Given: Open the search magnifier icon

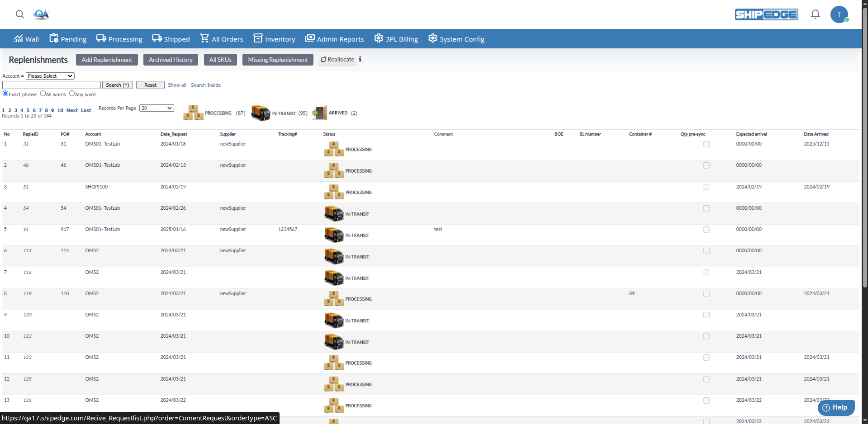Looking at the screenshot, I should [x=20, y=14].
